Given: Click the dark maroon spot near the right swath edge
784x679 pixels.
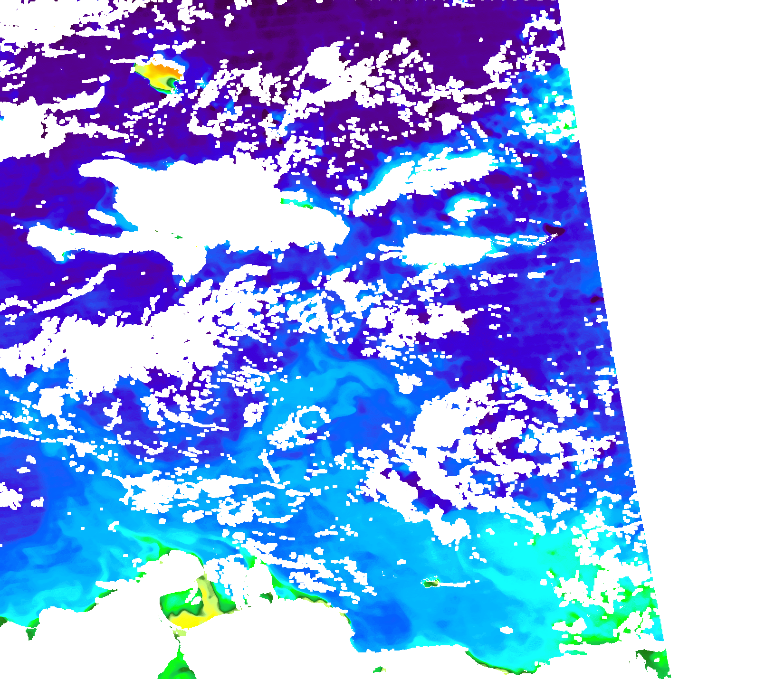Looking at the screenshot, I should point(554,231).
